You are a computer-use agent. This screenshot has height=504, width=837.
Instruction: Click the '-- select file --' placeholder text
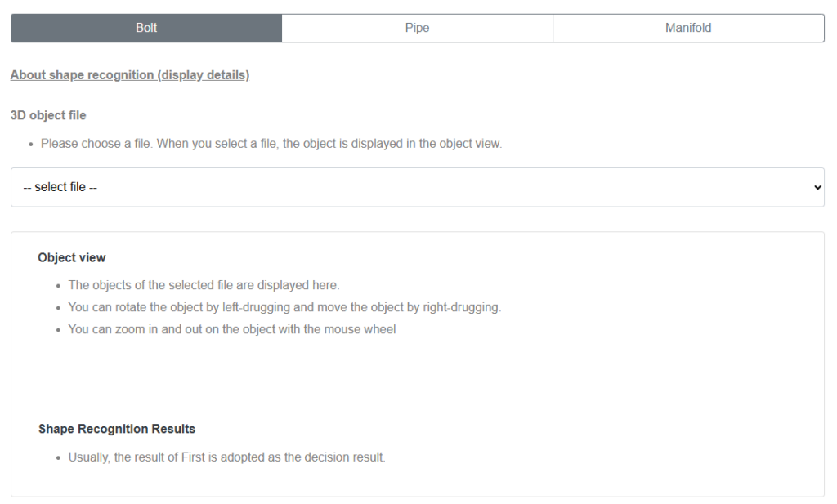tap(60, 187)
